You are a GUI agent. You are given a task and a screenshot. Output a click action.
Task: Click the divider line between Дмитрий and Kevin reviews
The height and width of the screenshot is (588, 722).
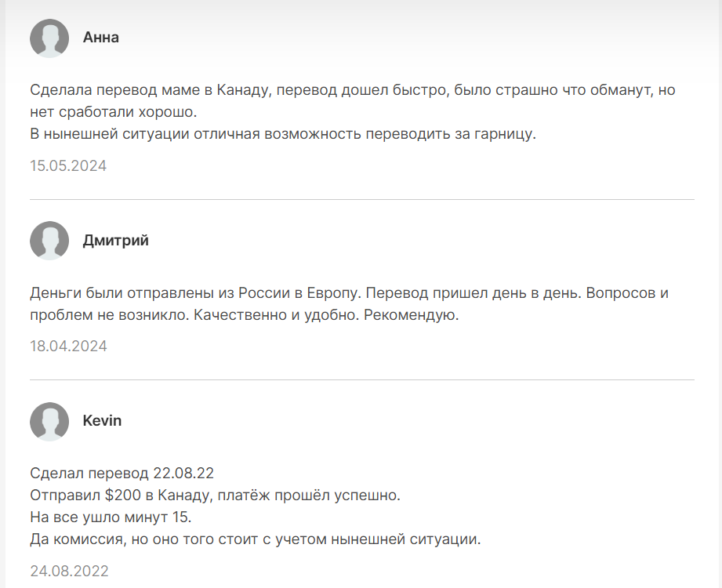pyautogui.click(x=361, y=379)
